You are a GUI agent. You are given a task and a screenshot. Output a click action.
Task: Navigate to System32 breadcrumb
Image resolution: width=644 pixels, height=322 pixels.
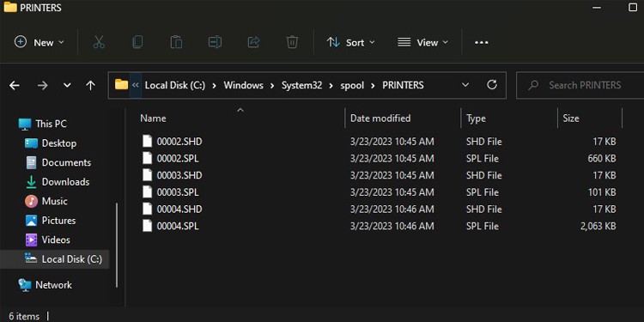pos(302,85)
